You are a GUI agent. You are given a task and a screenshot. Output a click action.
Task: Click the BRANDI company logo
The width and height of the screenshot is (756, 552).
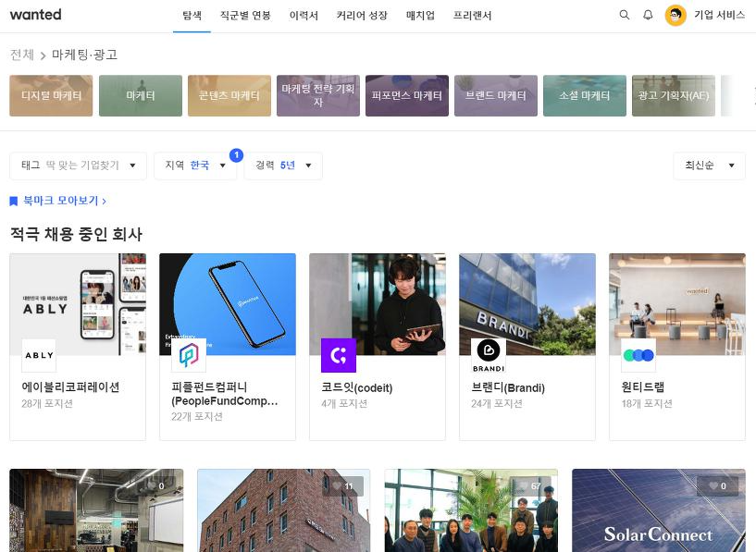coord(489,355)
